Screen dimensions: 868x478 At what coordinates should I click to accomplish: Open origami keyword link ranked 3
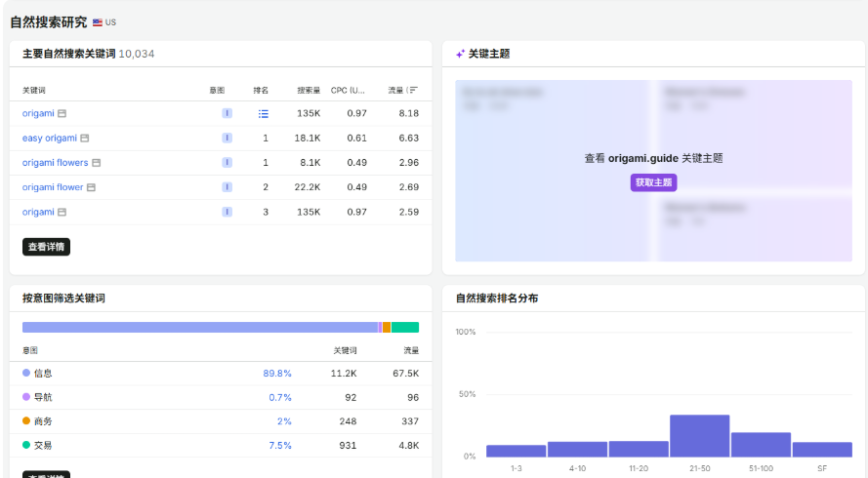click(38, 212)
